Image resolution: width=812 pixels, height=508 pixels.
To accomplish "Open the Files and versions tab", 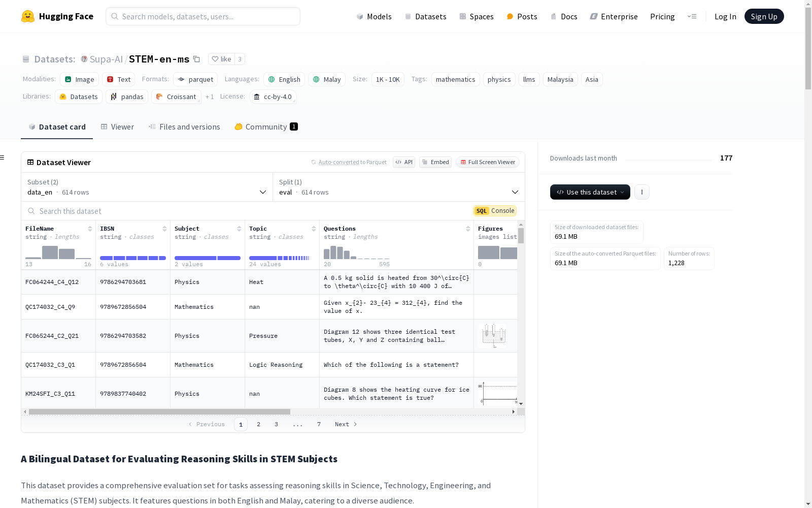I will click(184, 127).
